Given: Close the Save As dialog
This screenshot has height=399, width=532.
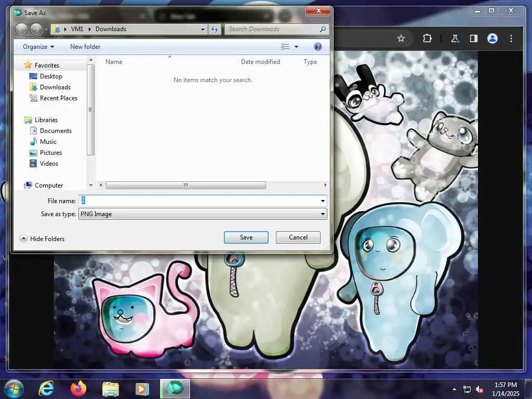Looking at the screenshot, I should [318, 11].
